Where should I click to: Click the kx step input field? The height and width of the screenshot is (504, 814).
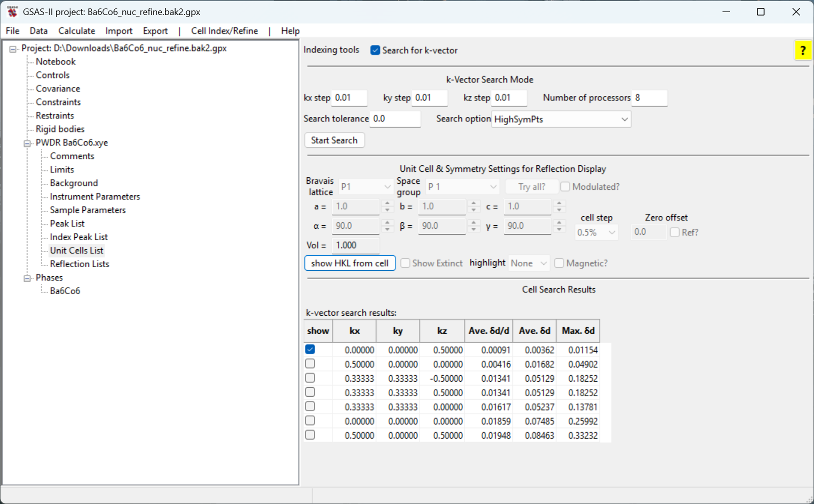tap(349, 98)
